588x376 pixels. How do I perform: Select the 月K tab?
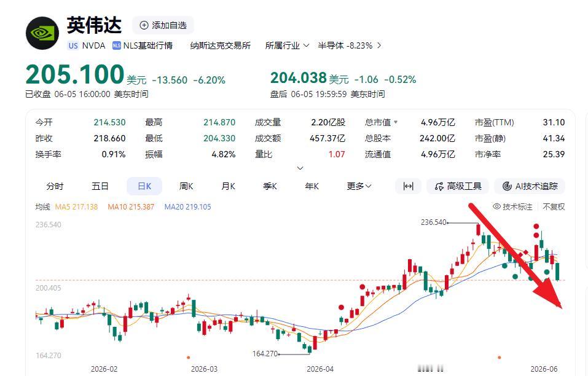[228, 186]
